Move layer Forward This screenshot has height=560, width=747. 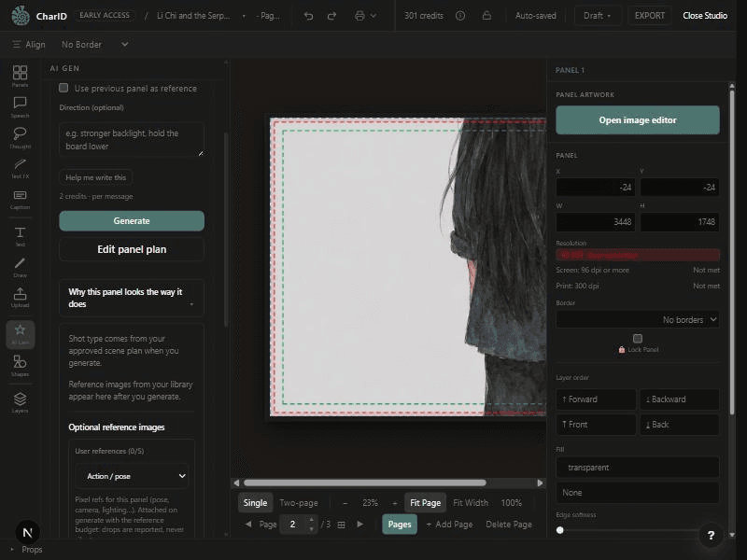click(x=596, y=399)
